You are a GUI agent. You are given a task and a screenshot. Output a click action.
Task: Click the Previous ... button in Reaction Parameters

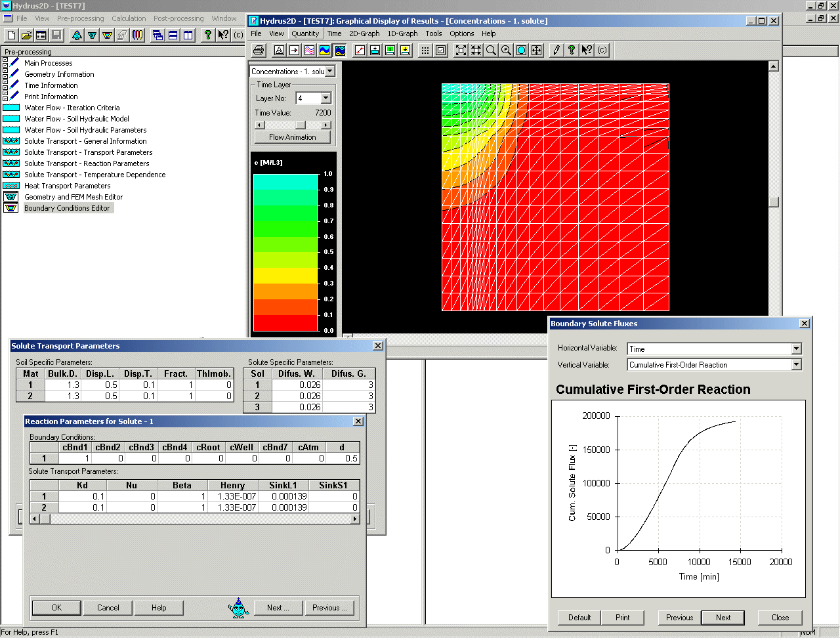click(330, 608)
